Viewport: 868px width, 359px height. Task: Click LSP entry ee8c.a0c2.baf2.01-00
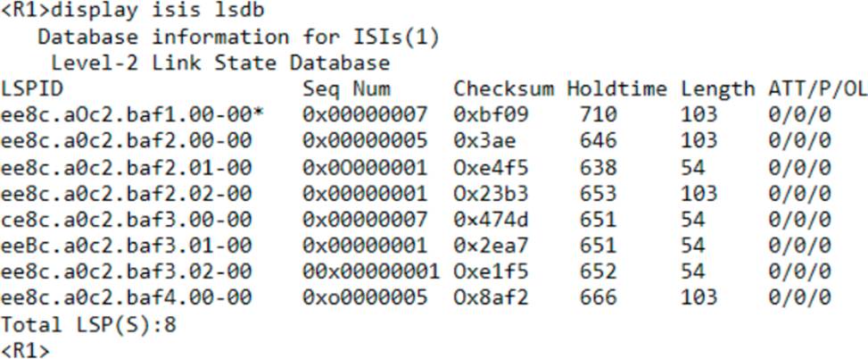[x=126, y=167]
